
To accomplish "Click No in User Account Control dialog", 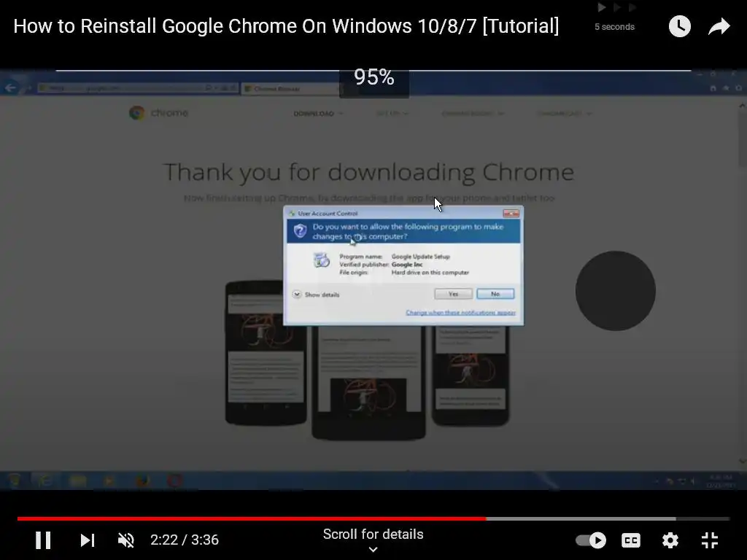I will point(495,294).
